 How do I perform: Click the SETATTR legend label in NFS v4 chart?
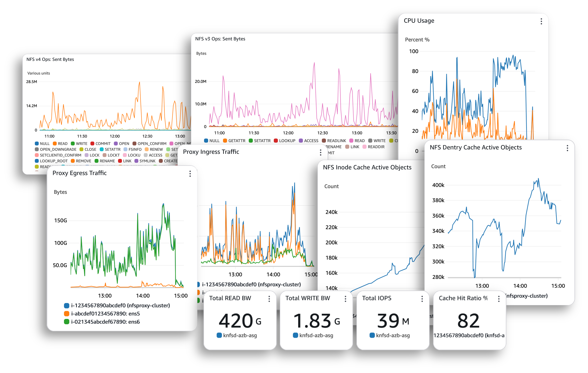click(113, 150)
